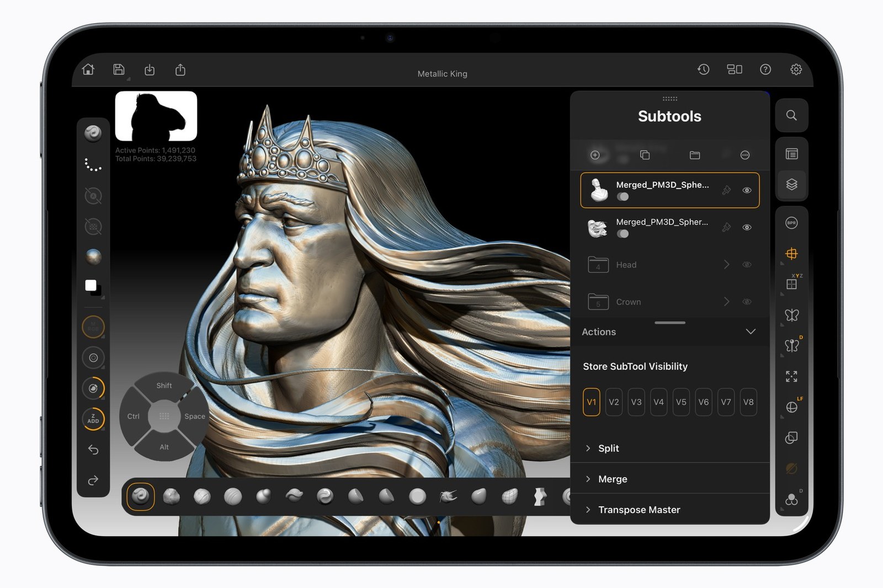Duplicate subtool with the copy icon
This screenshot has height=588, width=883.
(645, 155)
